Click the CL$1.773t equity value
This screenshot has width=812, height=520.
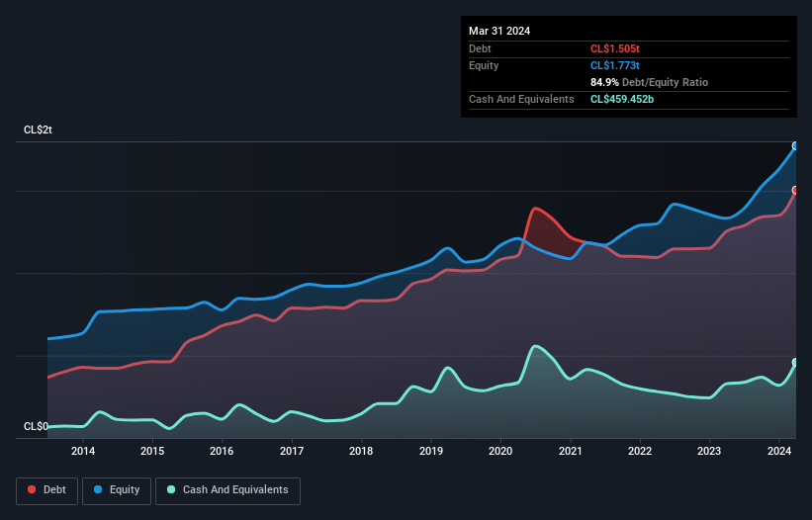(615, 65)
